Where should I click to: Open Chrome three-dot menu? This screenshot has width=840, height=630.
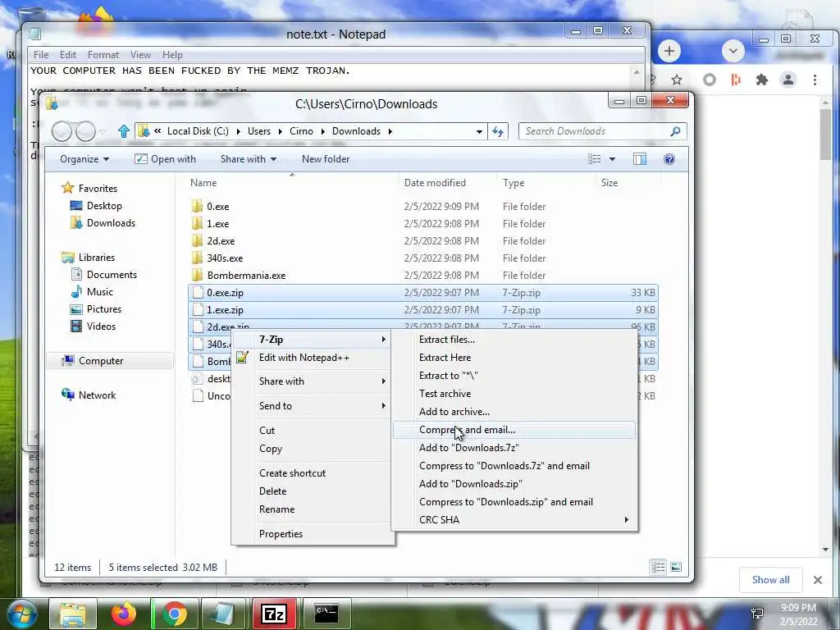coord(815,80)
